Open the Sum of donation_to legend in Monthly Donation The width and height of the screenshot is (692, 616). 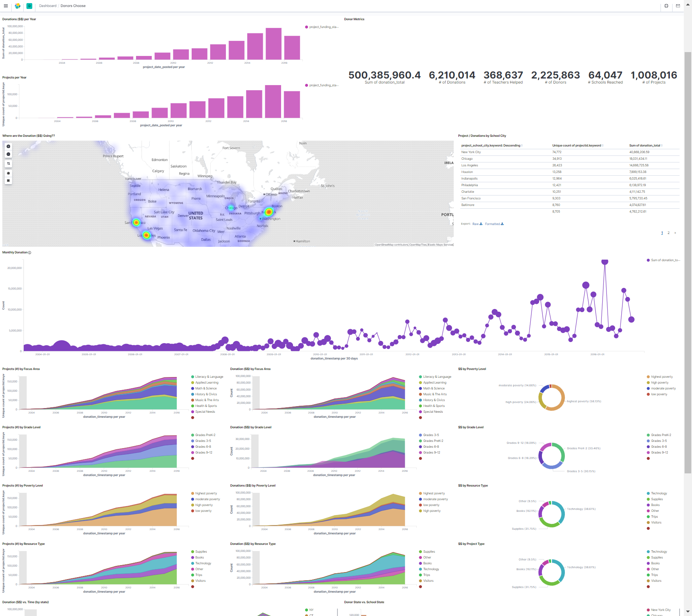(x=664, y=260)
